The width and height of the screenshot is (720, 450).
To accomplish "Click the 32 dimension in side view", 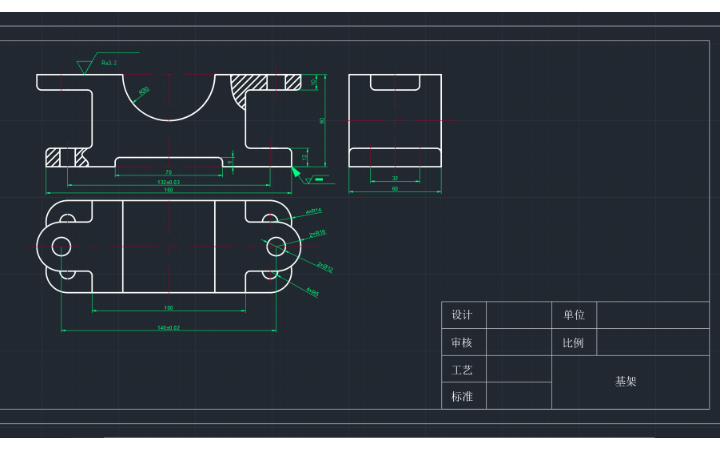I will click(x=394, y=178).
